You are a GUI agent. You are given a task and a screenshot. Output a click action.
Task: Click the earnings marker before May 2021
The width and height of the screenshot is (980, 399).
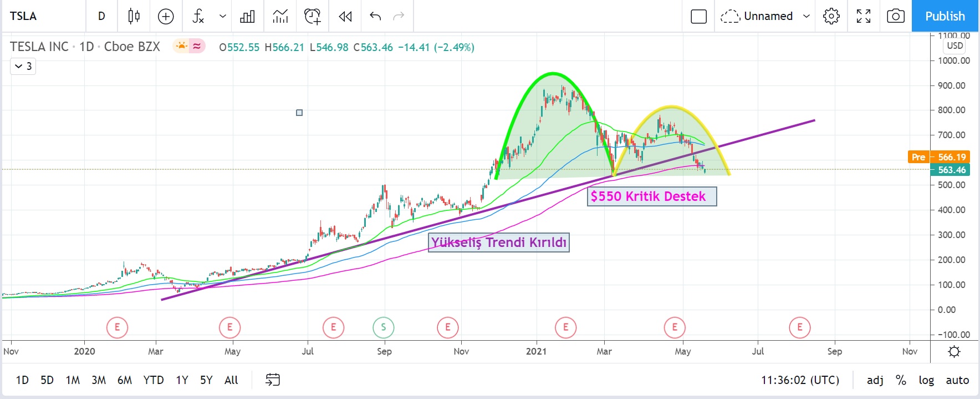pos(675,327)
